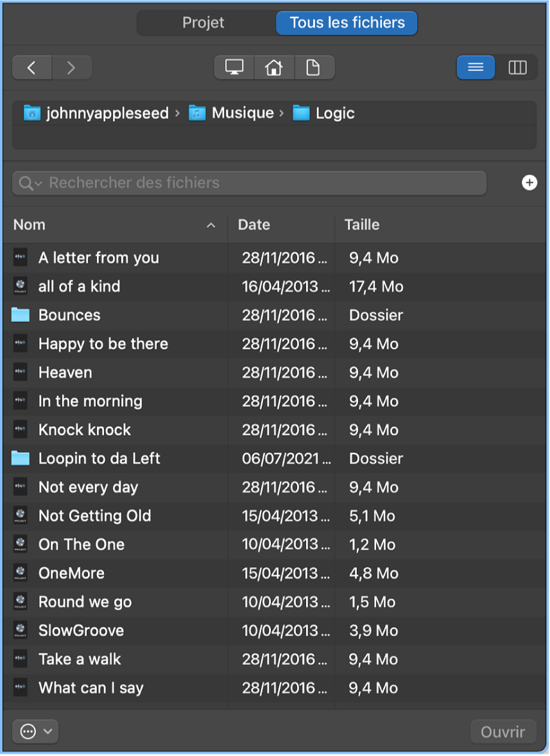Select the Tous les fichiers tab
550x756 pixels.
coord(347,22)
